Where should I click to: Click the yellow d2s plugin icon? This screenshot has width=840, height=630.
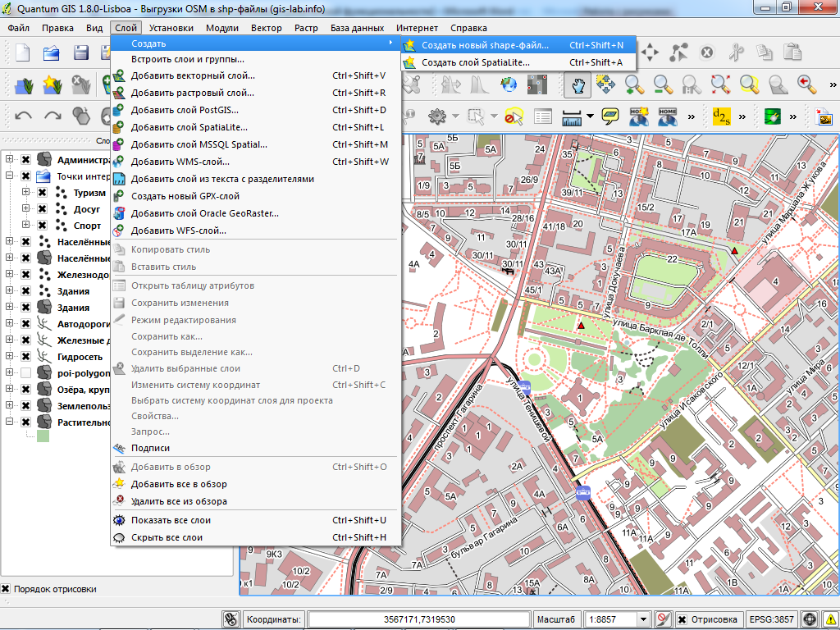tap(721, 116)
